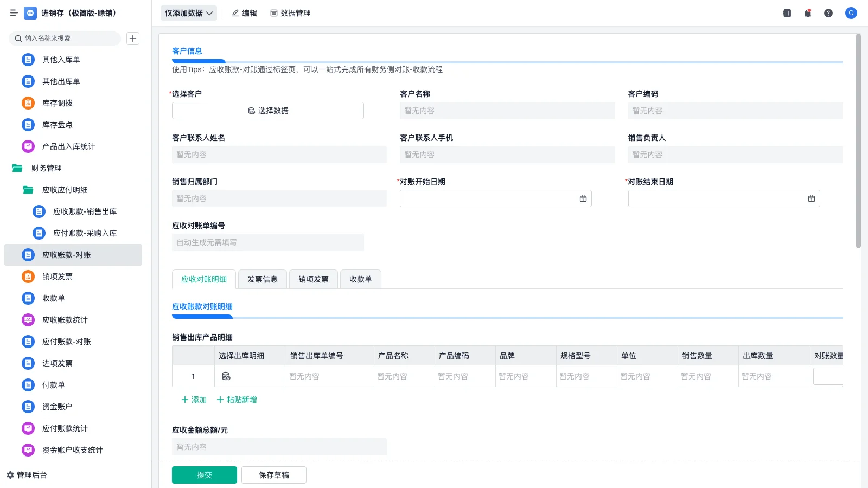Click the 保存草稿 button

274,475
